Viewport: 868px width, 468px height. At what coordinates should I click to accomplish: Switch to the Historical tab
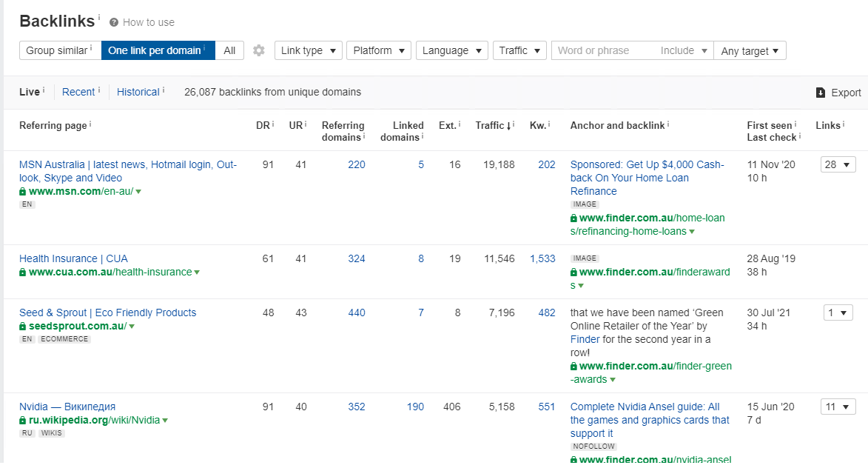pyautogui.click(x=138, y=92)
